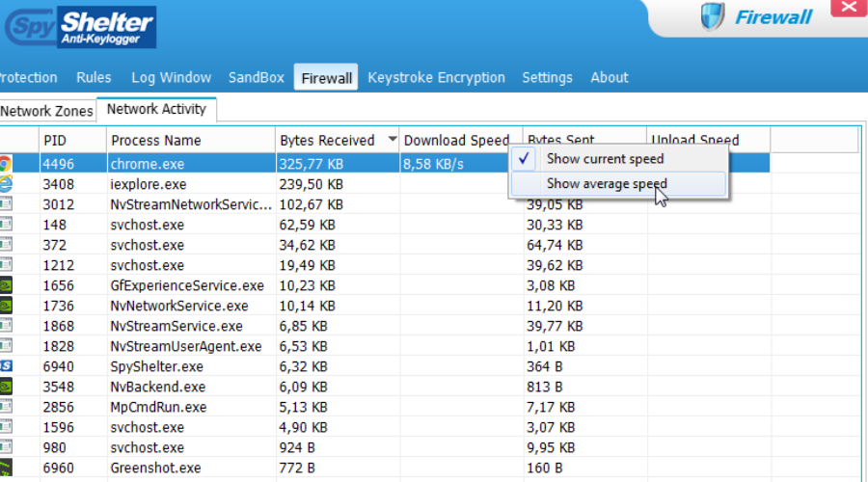Switch to the Log Window tab
This screenshot has height=482, width=868.
[x=171, y=77]
